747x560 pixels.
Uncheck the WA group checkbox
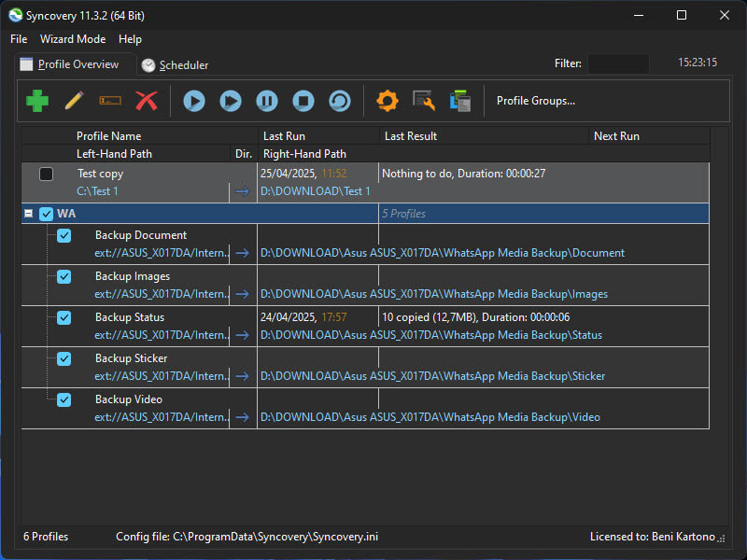coord(46,214)
